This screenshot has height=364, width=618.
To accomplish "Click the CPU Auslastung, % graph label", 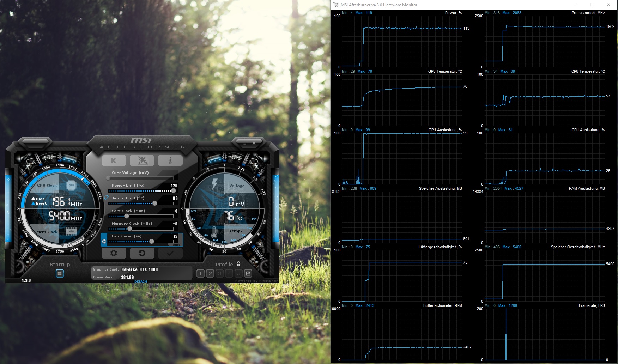I will (588, 130).
